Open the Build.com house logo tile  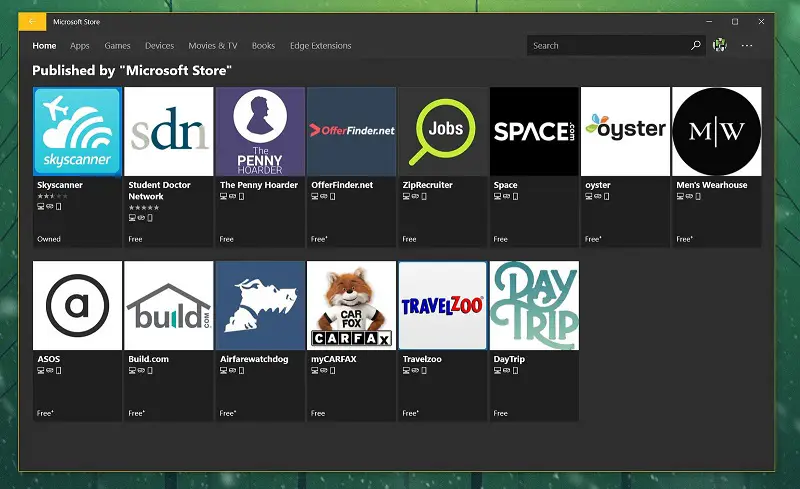169,305
